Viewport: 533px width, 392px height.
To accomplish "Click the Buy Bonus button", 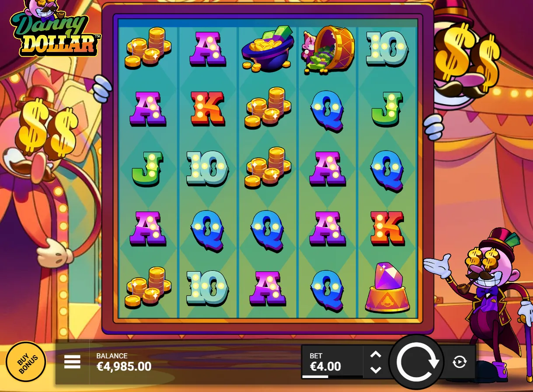I will (x=26, y=362).
